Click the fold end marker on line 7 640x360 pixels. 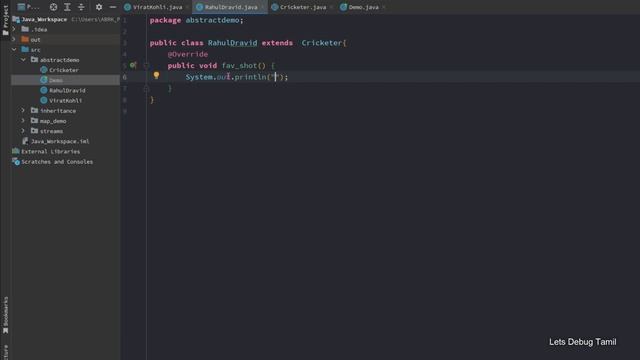[x=146, y=88]
